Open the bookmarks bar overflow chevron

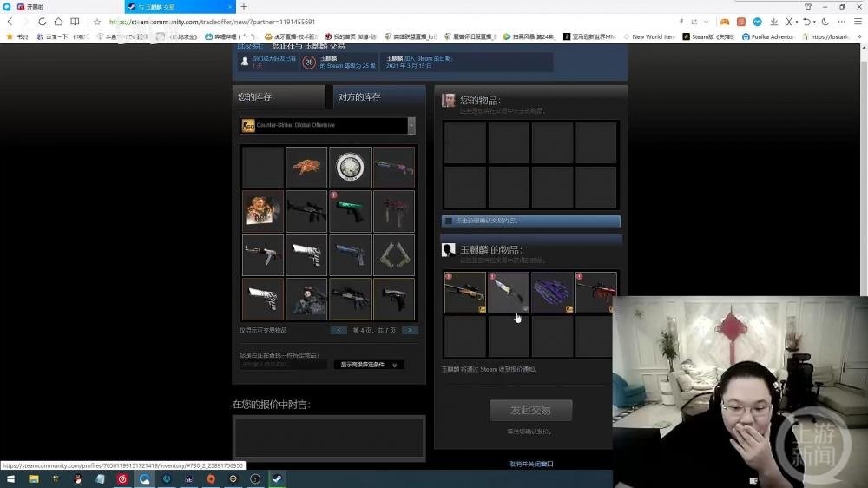click(x=859, y=36)
